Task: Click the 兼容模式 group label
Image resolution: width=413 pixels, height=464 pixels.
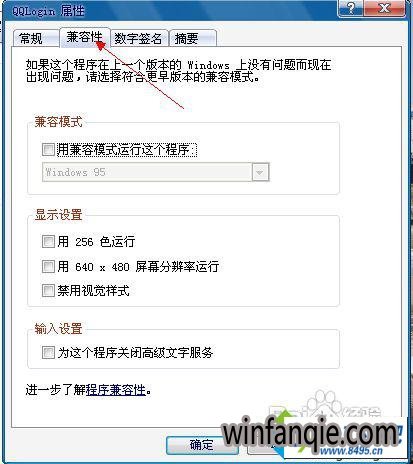Action: pos(58,122)
